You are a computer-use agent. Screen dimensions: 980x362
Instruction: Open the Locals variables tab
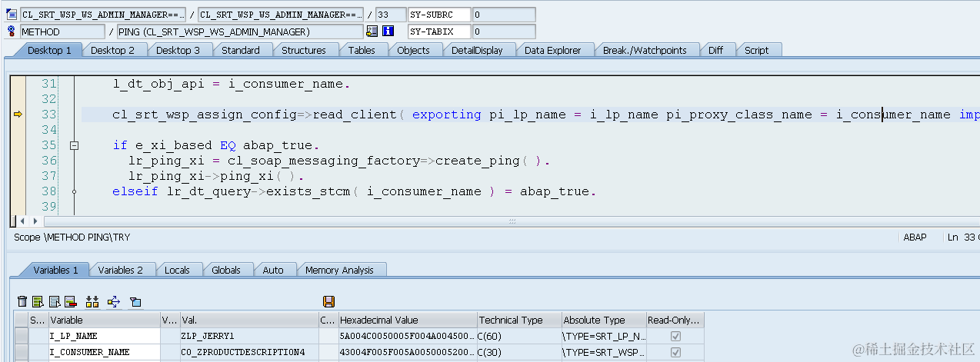point(178,270)
